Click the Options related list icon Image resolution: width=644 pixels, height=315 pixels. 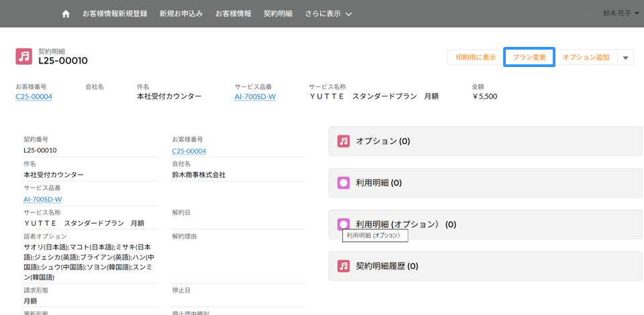(343, 141)
